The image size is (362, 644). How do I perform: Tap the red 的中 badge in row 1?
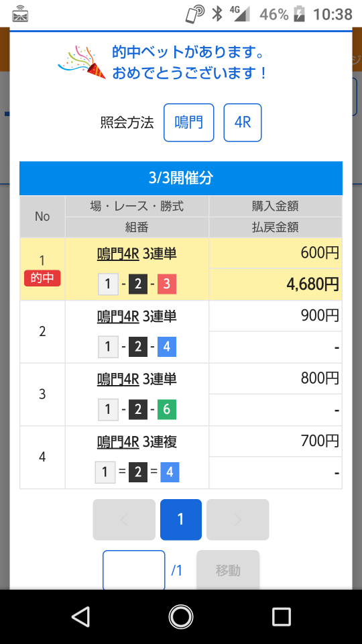42,278
